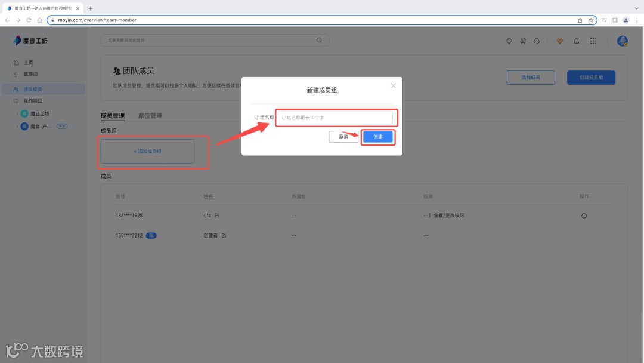The height and width of the screenshot is (363, 644).
Task: Click the browser forward arrow
Action: [18, 20]
